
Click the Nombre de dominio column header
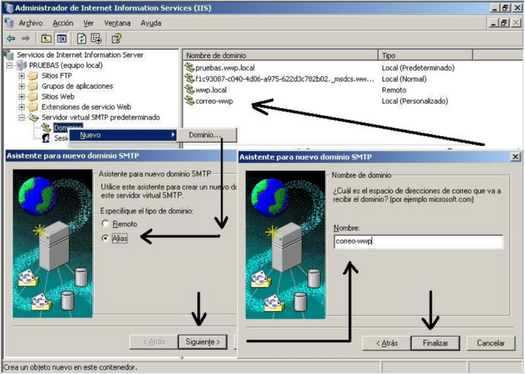(x=280, y=55)
